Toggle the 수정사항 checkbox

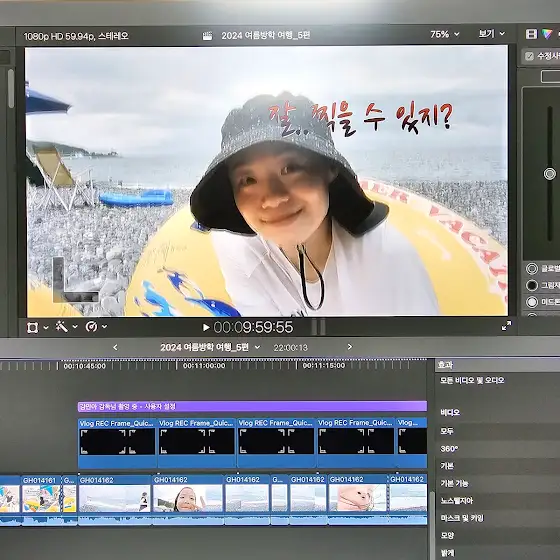click(x=529, y=56)
